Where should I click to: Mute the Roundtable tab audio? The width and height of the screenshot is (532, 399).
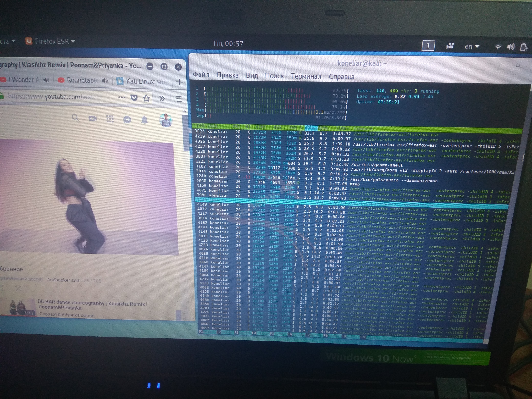[105, 81]
